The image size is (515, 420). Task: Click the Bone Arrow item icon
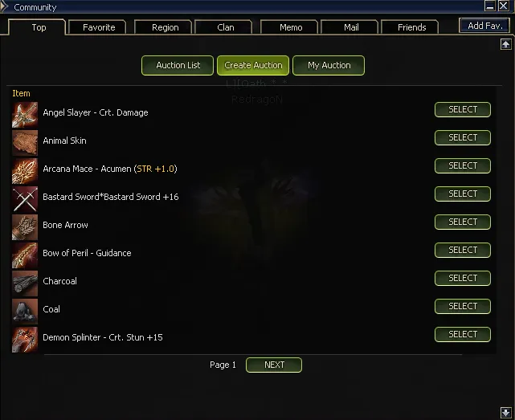click(25, 227)
